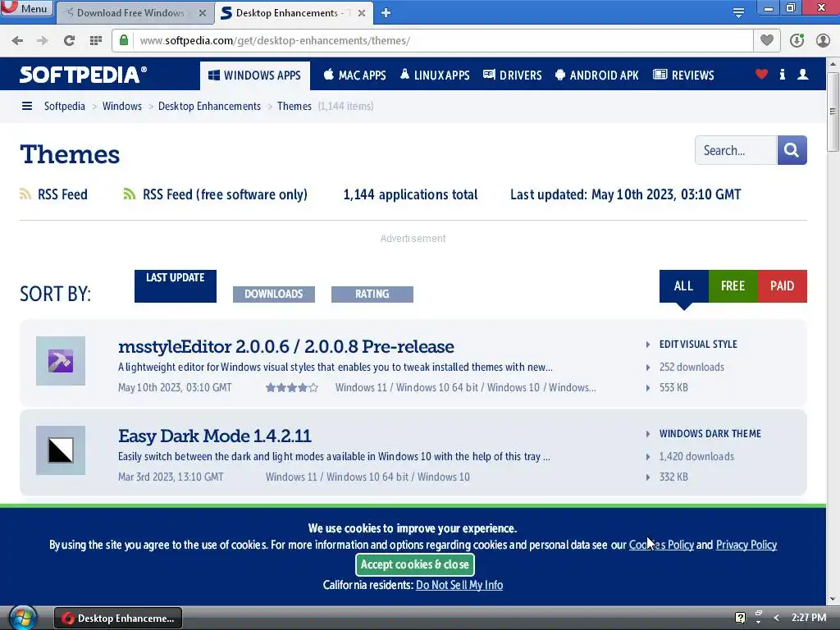Image resolution: width=840 pixels, height=630 pixels.
Task: Open a new tab with the plus button
Action: point(386,13)
